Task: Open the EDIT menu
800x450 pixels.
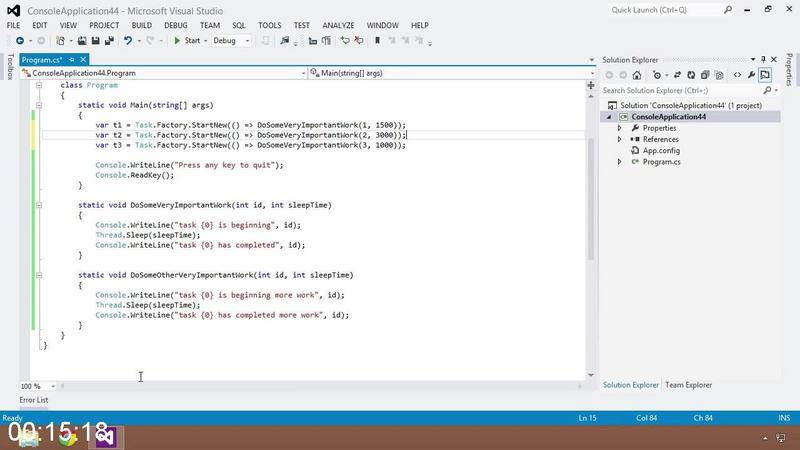Action: click(x=40, y=25)
